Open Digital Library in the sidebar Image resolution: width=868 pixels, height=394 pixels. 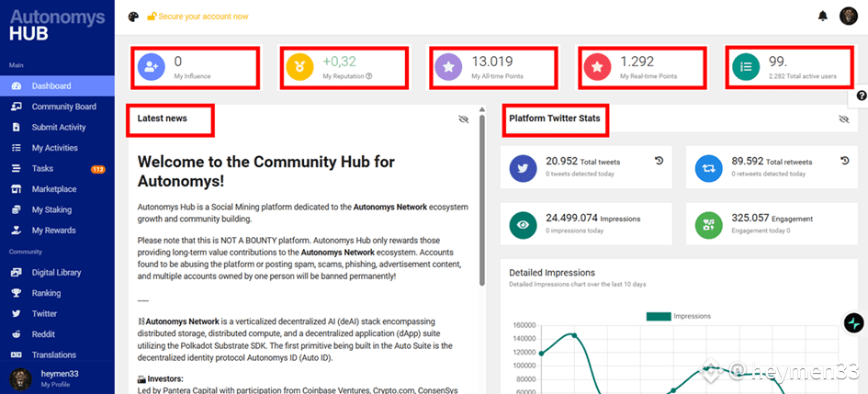click(x=57, y=272)
